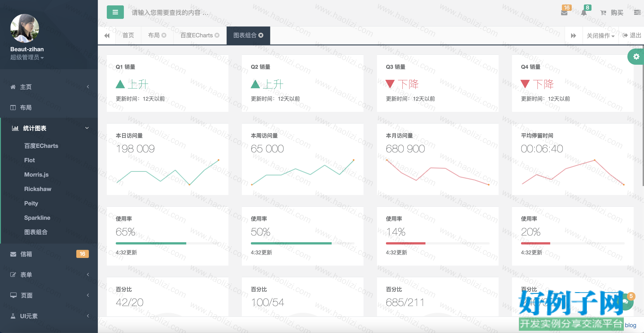Close the 布局 tab with its x icon
This screenshot has width=644, height=333.
164,35
